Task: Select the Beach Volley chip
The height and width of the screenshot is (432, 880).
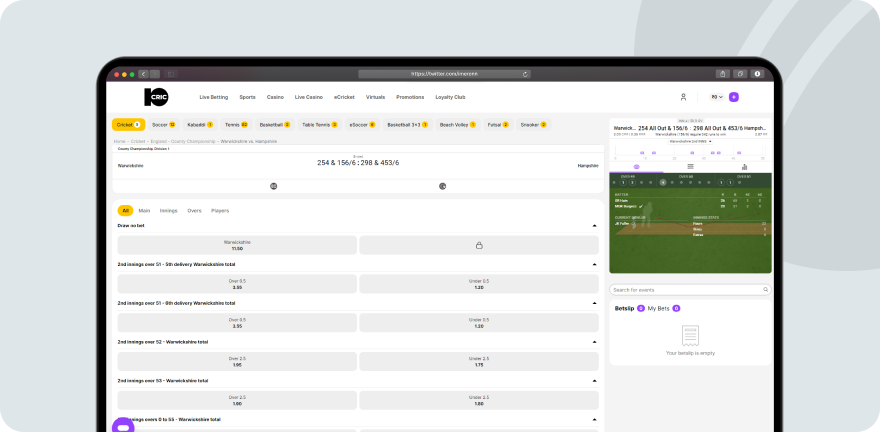Action: click(x=458, y=125)
